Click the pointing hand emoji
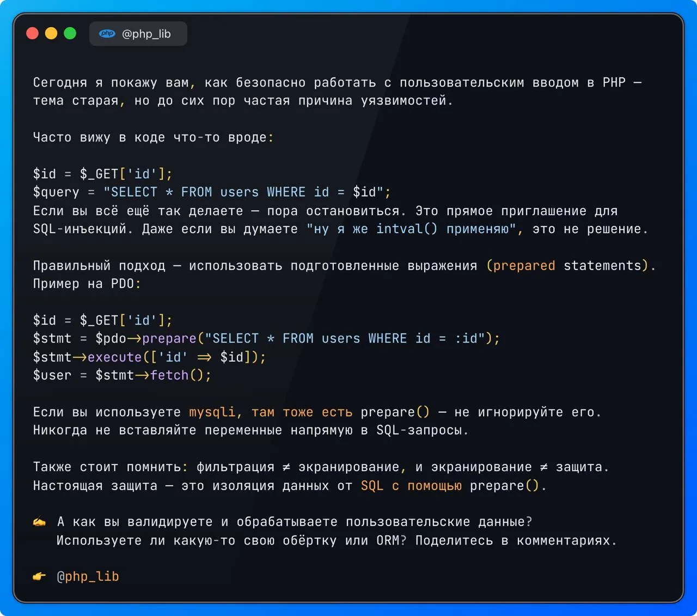 39,576
